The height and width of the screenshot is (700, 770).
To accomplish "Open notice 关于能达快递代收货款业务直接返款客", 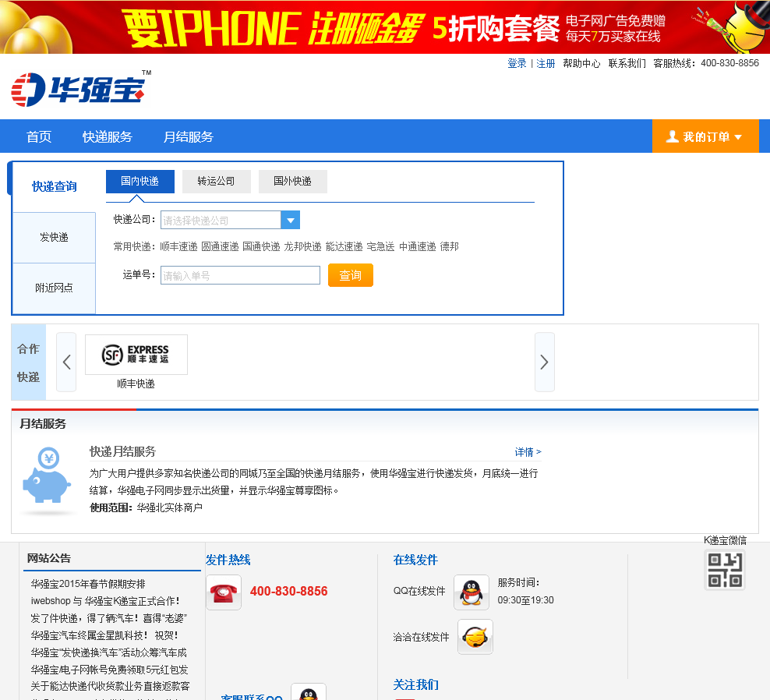I will (x=110, y=686).
